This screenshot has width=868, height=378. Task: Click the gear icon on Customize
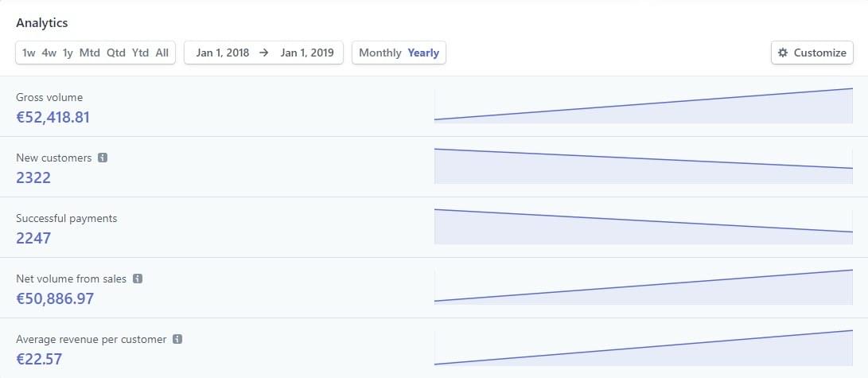[783, 53]
